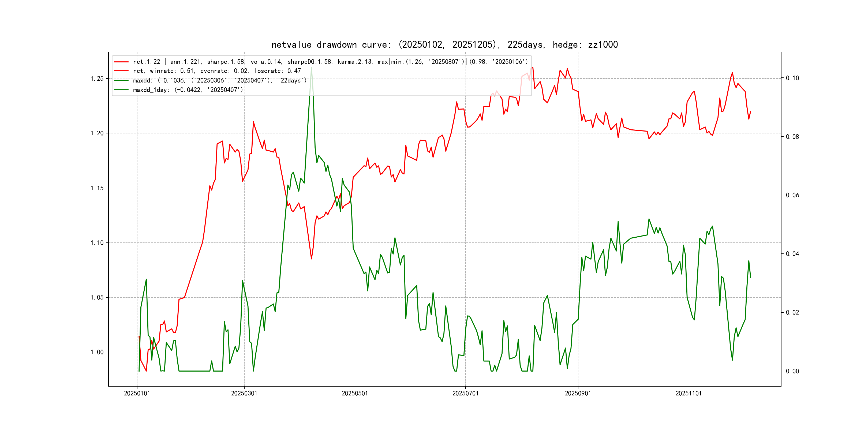Click x-axis date label 20251101
This screenshot has height=434, width=868.
pyautogui.click(x=689, y=393)
